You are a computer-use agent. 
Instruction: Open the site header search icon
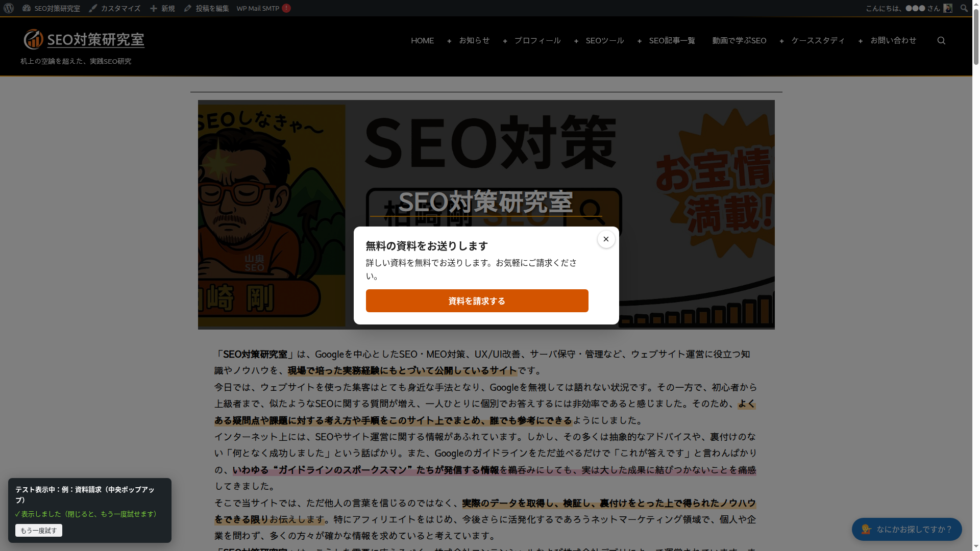tap(941, 41)
